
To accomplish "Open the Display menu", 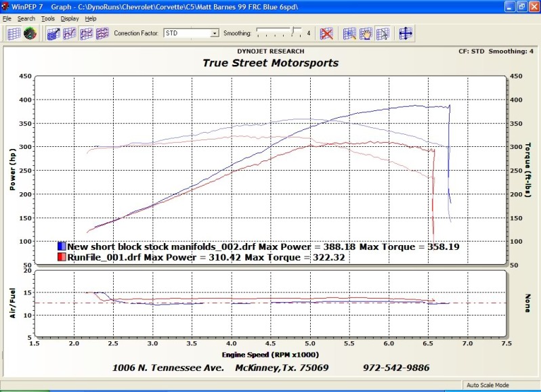I will coord(70,19).
